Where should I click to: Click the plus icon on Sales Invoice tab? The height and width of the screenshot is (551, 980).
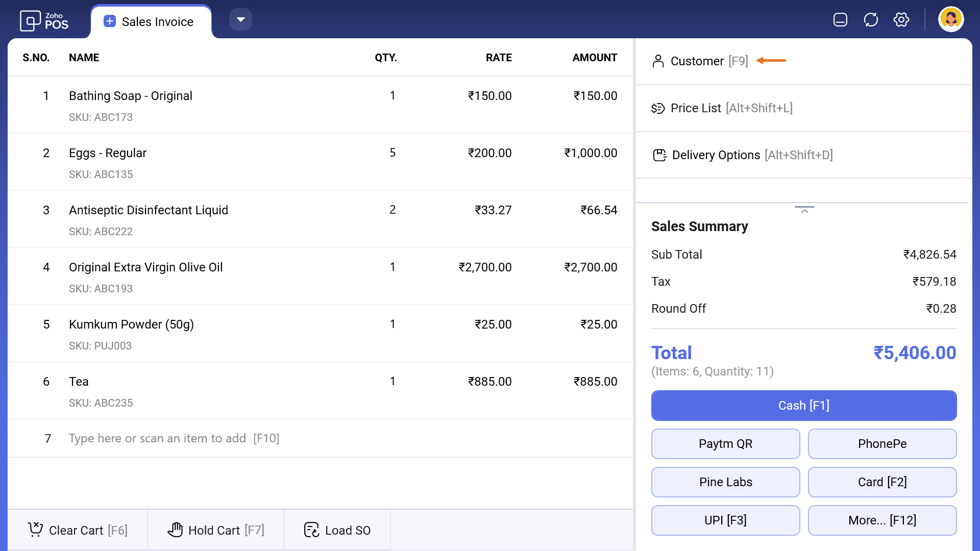(110, 21)
